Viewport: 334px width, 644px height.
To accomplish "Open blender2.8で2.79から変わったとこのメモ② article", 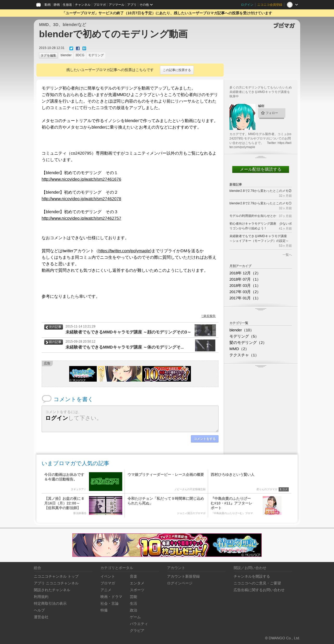I will [x=260, y=191].
